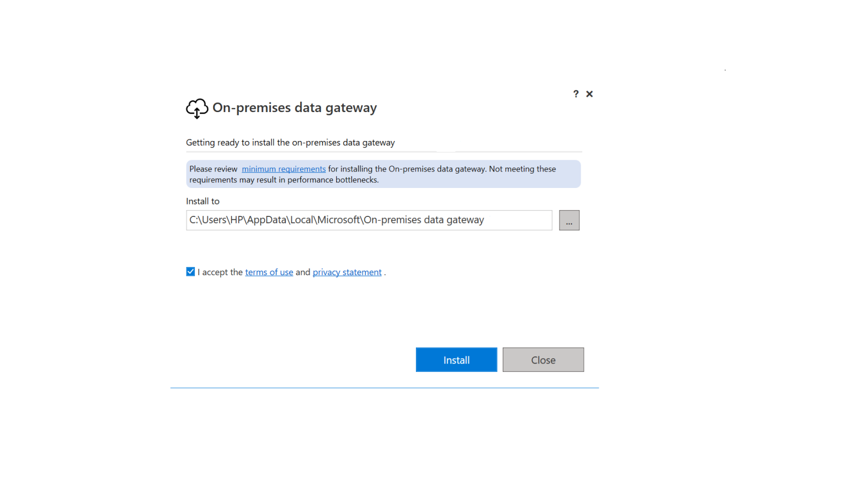Click the 'I accept the' checkbox label

coord(220,272)
